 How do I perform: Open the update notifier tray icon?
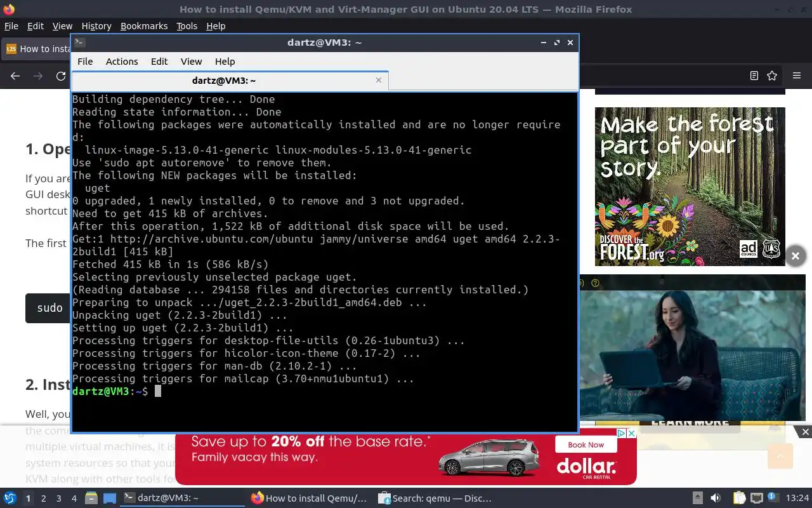(773, 498)
